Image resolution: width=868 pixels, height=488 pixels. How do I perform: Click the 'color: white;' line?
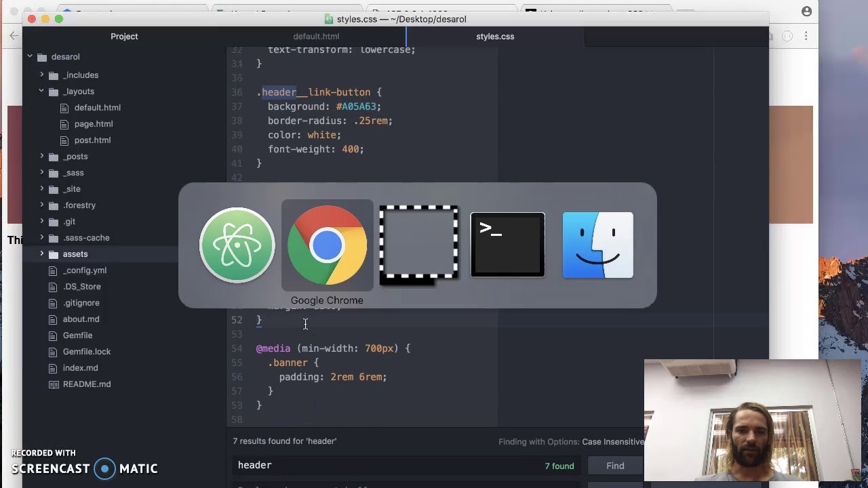(x=304, y=135)
